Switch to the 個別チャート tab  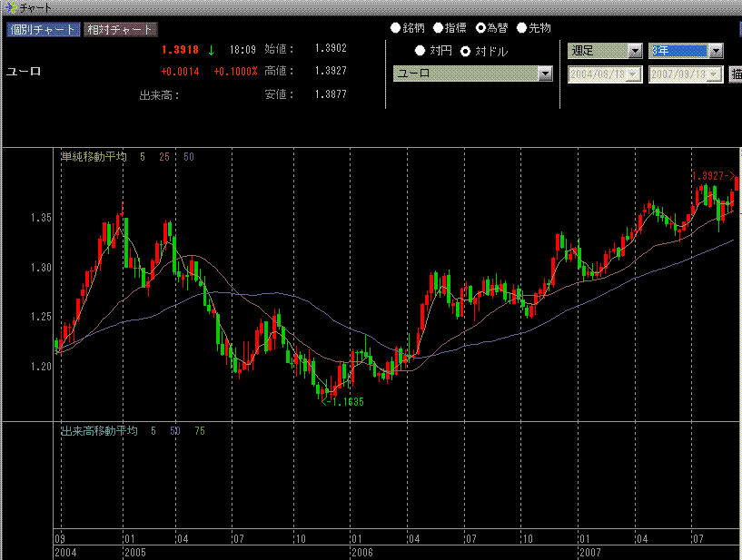pyautogui.click(x=44, y=30)
